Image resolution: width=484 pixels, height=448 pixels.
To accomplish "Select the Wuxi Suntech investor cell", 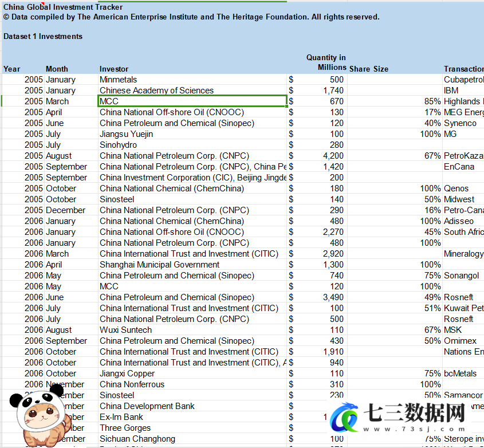I will (192, 330).
